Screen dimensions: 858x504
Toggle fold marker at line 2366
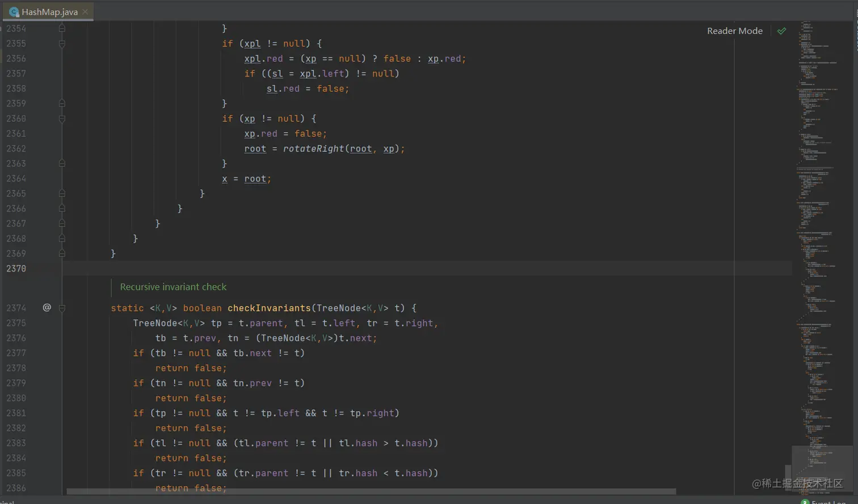(x=62, y=209)
